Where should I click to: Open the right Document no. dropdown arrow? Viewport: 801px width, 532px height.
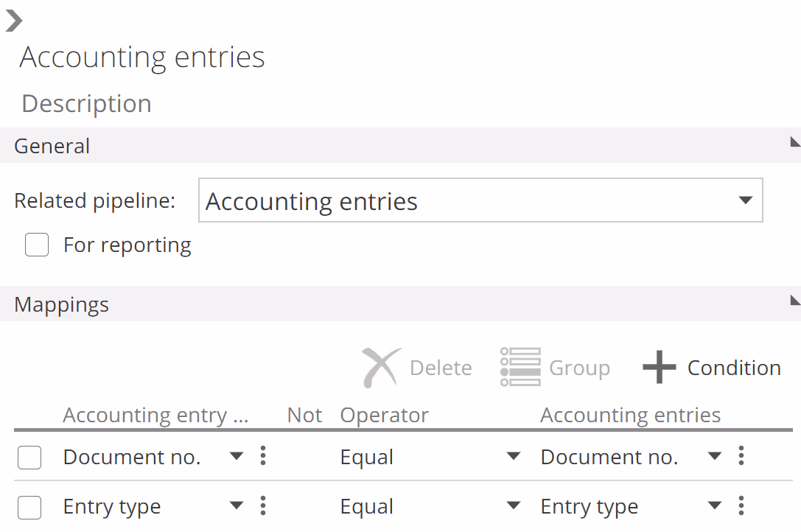[714, 457]
